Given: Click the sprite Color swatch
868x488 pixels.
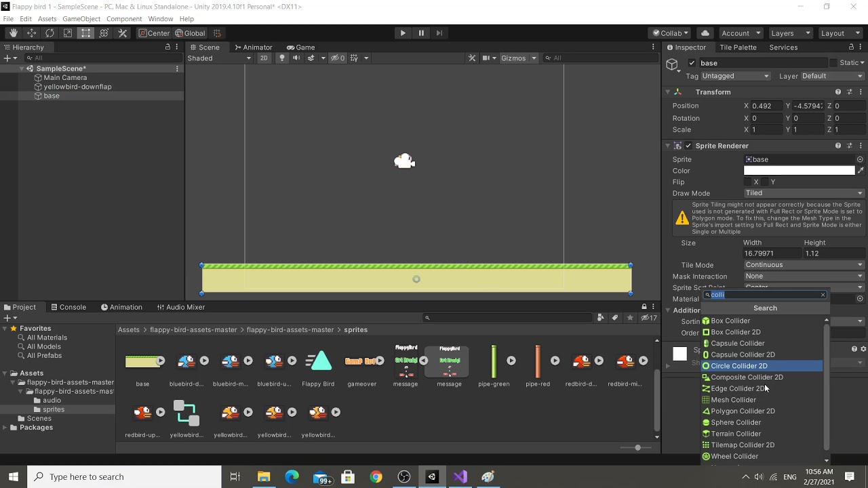Looking at the screenshot, I should coord(800,171).
